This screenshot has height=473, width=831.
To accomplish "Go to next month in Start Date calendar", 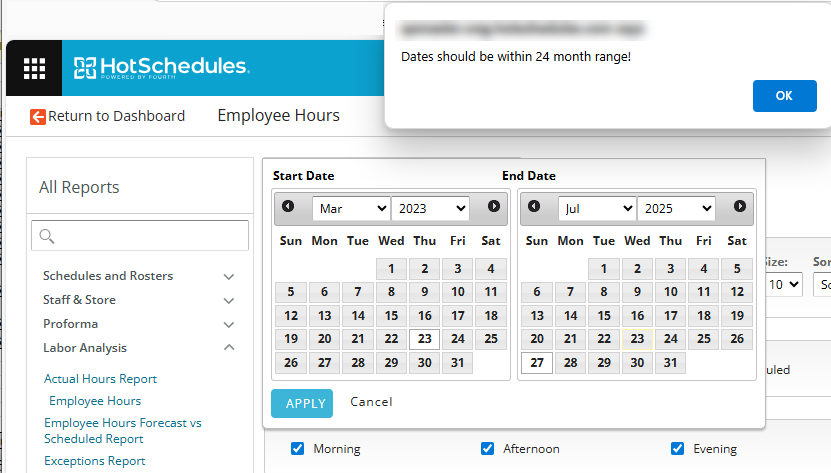I will 494,207.
